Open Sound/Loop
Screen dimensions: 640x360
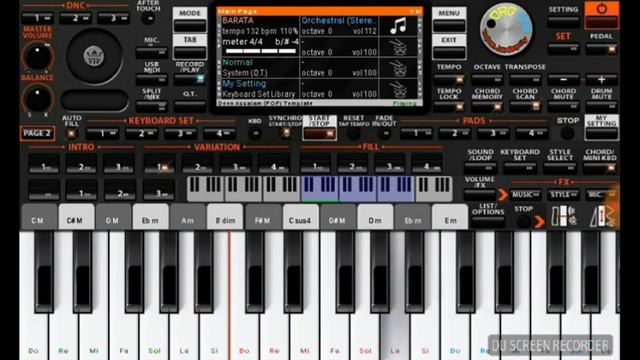[x=480, y=168]
